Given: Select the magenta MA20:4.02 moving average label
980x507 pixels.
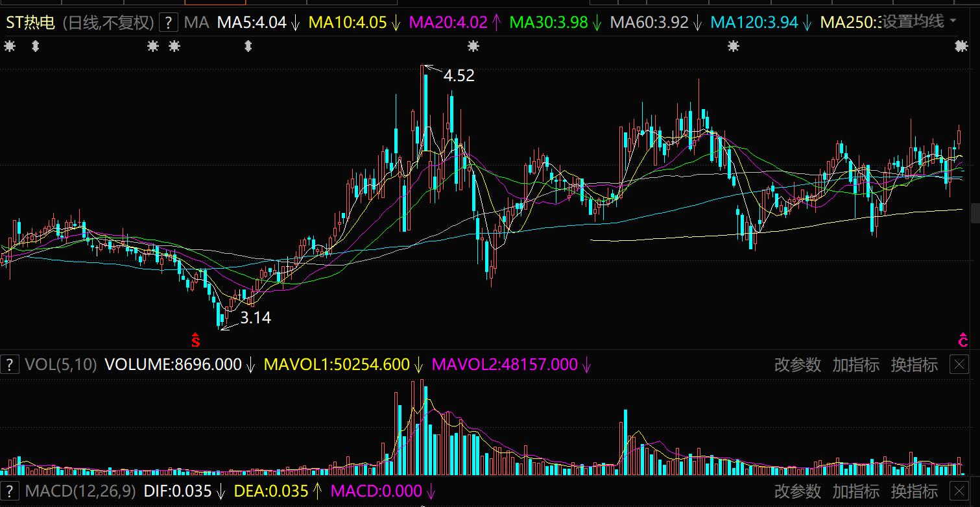Looking at the screenshot, I should [449, 23].
